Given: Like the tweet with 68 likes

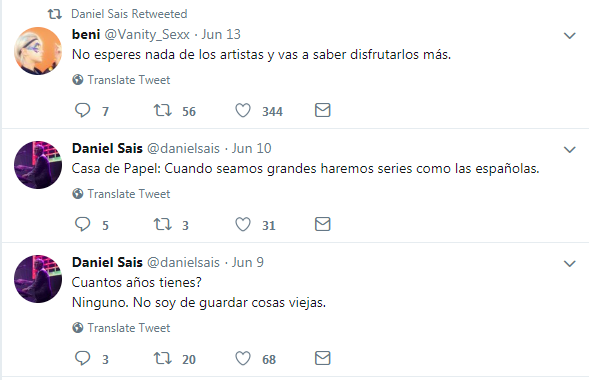Looking at the screenshot, I should coord(243,358).
